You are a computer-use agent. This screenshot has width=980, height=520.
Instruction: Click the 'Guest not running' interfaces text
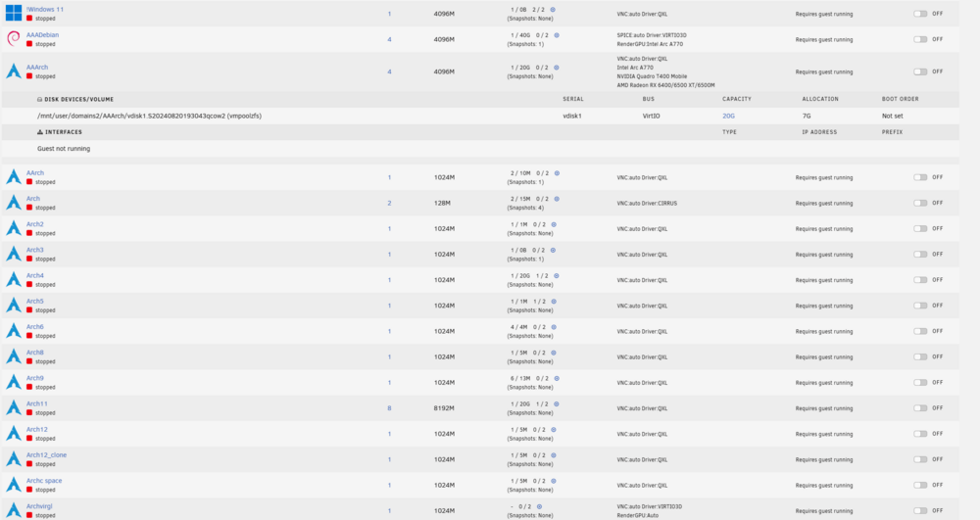pyautogui.click(x=64, y=149)
